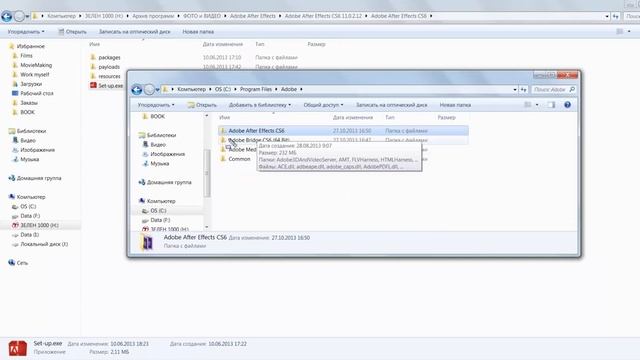The width and height of the screenshot is (640, 360).
Task: Open MovieMaking favorite in rear window
Action: tap(36, 65)
